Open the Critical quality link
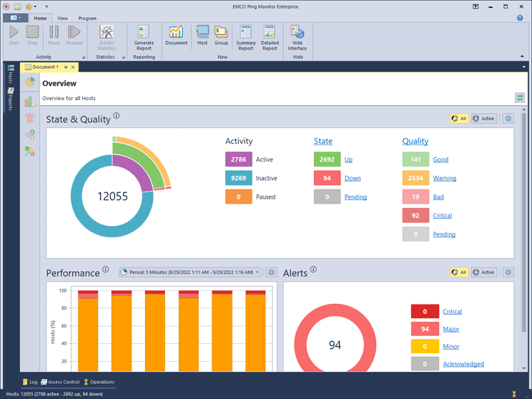Screen dimensions: 532x399 point(442,215)
